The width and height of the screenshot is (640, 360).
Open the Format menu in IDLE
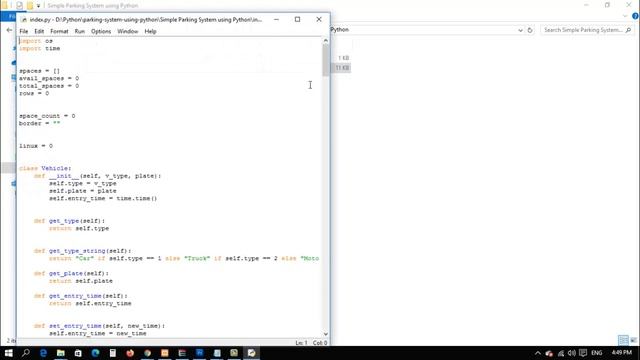(59, 31)
